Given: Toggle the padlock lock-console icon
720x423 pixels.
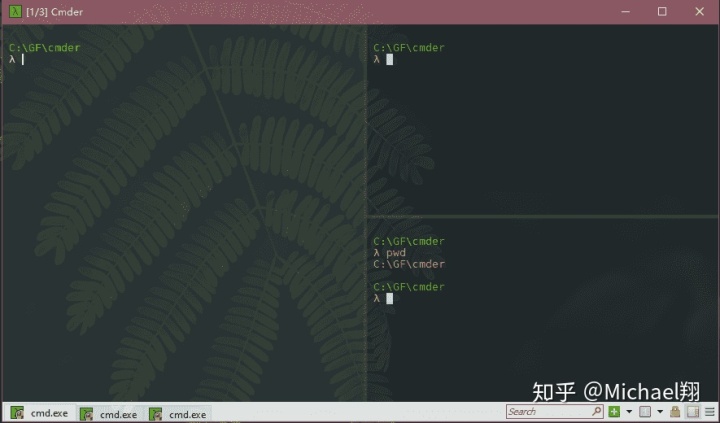Looking at the screenshot, I should 675,412.
